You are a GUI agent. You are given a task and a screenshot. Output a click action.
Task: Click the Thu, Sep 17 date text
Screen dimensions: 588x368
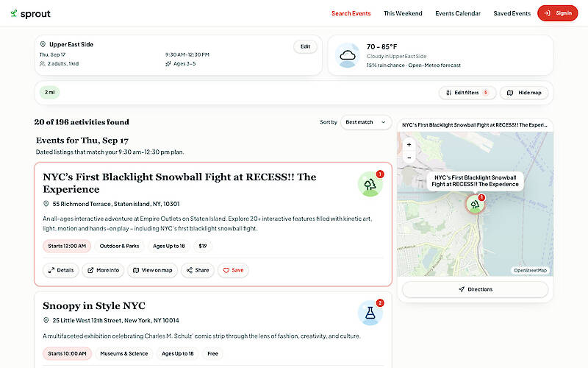[52, 54]
